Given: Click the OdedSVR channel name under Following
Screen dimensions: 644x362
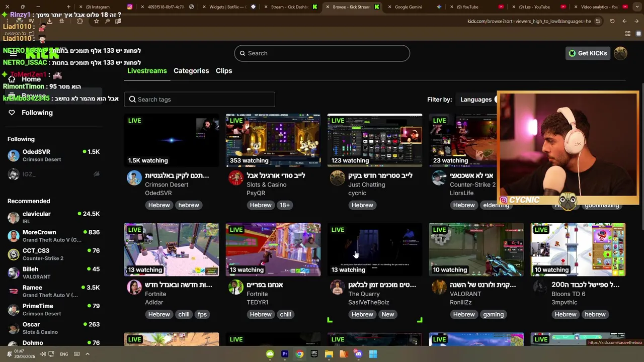Looking at the screenshot, I should [x=36, y=152].
